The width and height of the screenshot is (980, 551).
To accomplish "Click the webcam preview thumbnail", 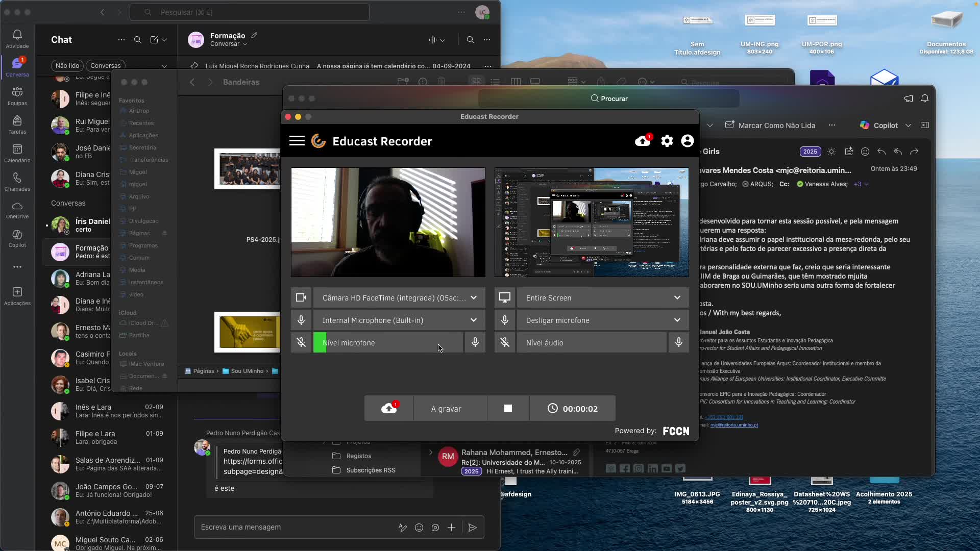I will point(388,222).
